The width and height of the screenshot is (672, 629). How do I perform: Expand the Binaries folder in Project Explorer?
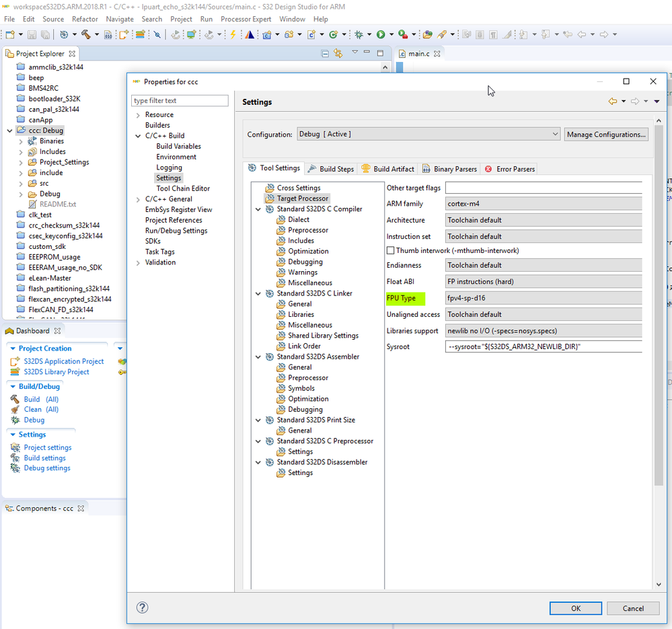(x=21, y=141)
